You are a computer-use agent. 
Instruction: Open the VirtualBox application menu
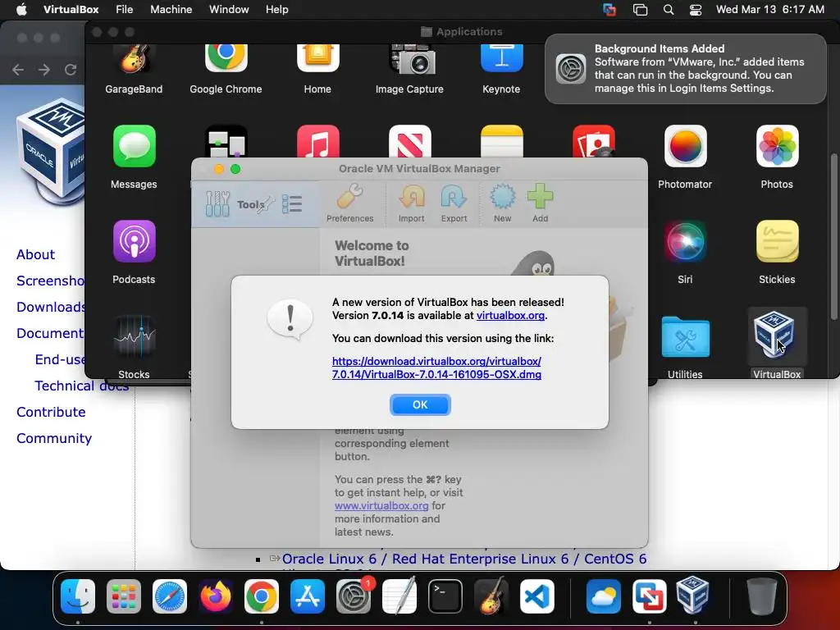(x=71, y=10)
